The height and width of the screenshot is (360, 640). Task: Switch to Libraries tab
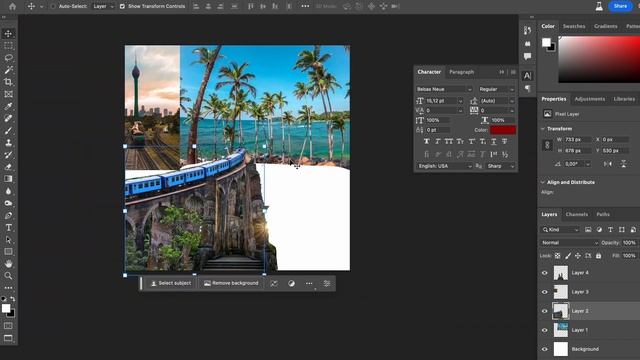pyautogui.click(x=624, y=99)
